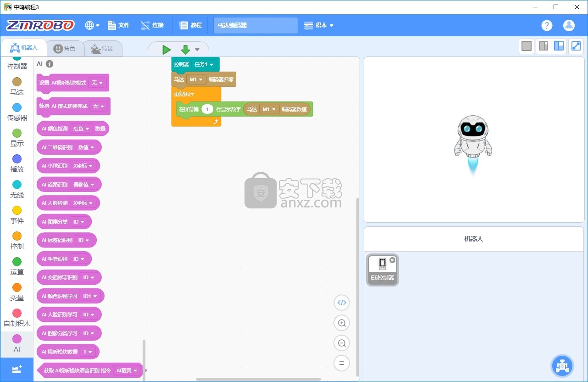The height and width of the screenshot is (382, 588).
Task: Click the AI 视听模块数据 block
Action: click(x=68, y=352)
